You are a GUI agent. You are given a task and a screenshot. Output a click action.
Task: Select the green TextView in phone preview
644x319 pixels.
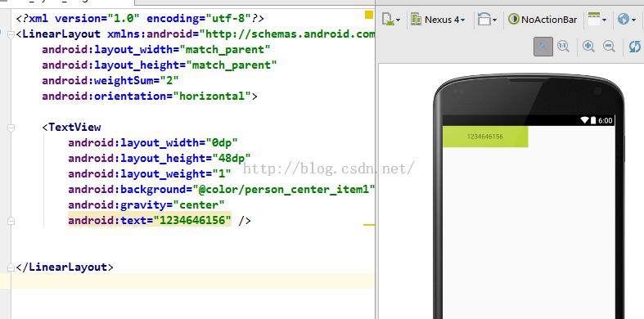click(485, 137)
